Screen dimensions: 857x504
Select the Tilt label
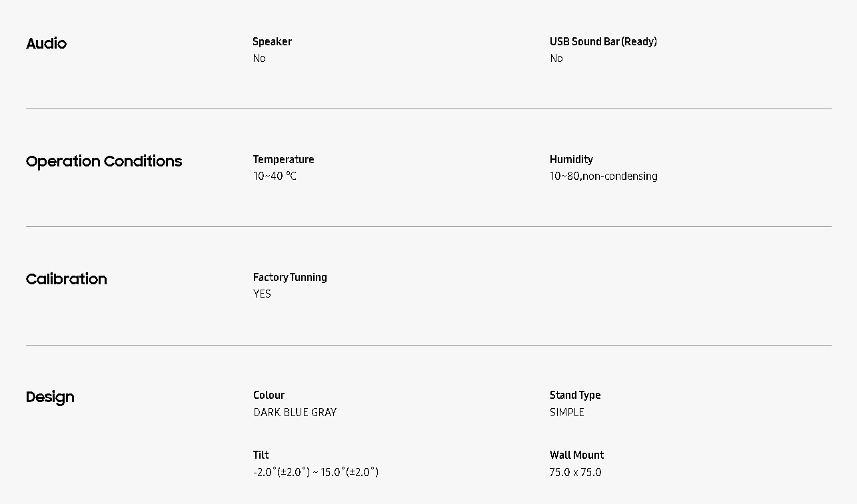pyautogui.click(x=261, y=455)
